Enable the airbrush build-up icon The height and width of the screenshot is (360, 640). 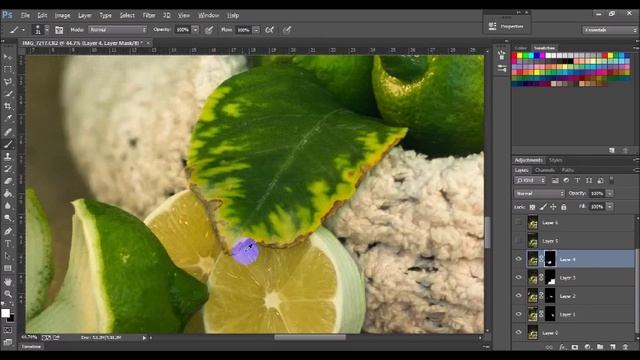pos(269,30)
